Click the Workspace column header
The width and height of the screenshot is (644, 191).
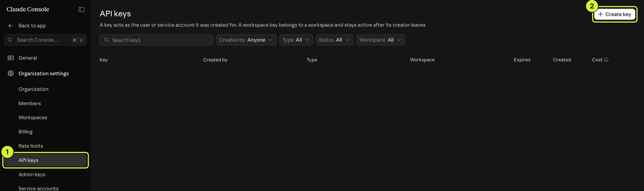(x=422, y=60)
